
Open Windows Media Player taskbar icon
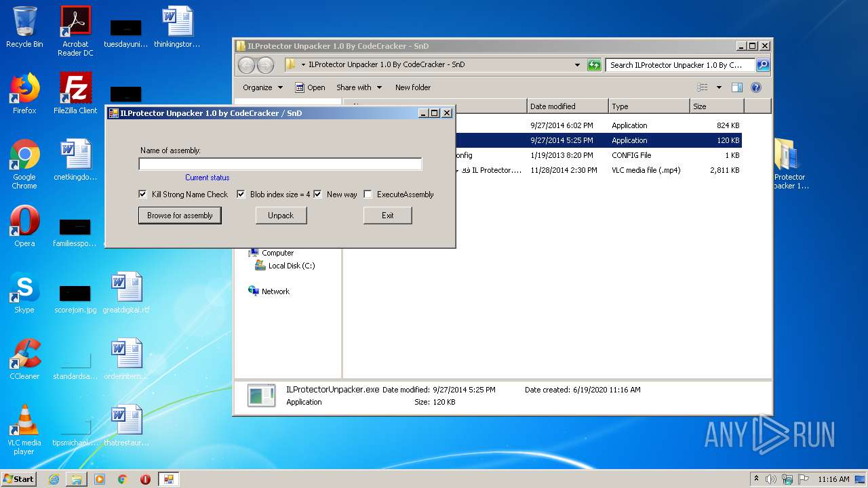(100, 479)
